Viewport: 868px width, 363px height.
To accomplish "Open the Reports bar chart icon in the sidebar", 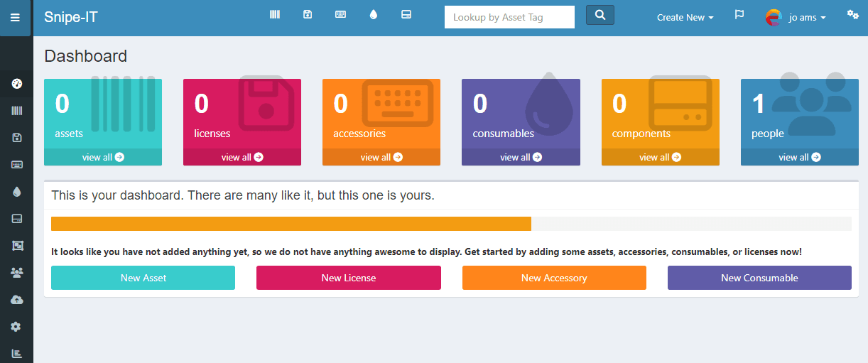I will 16,353.
